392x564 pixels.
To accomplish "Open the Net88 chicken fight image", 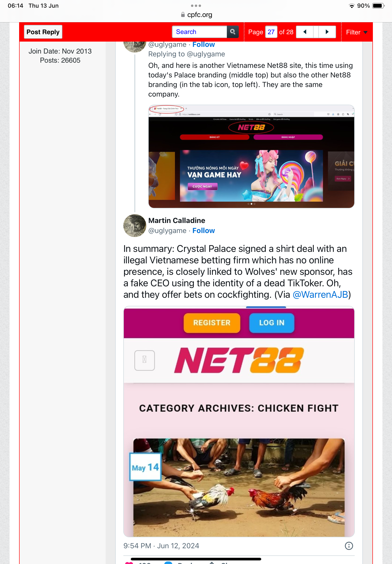I will click(x=239, y=421).
